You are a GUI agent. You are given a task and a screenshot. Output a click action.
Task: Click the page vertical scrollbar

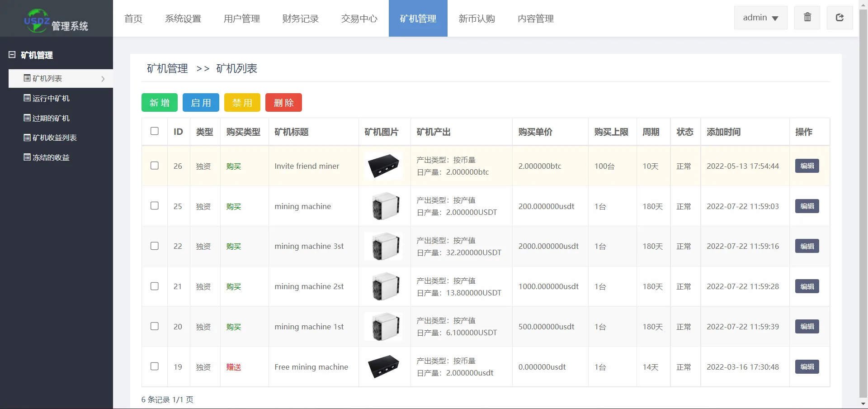(863, 204)
